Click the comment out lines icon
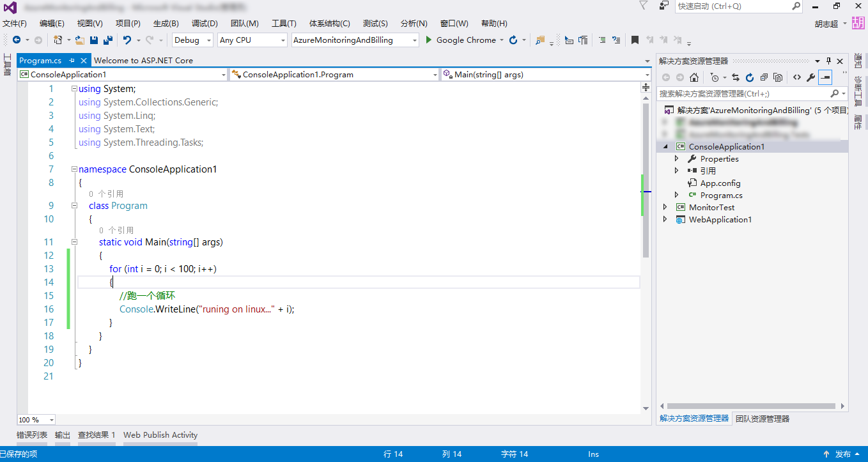 pyautogui.click(x=602, y=40)
